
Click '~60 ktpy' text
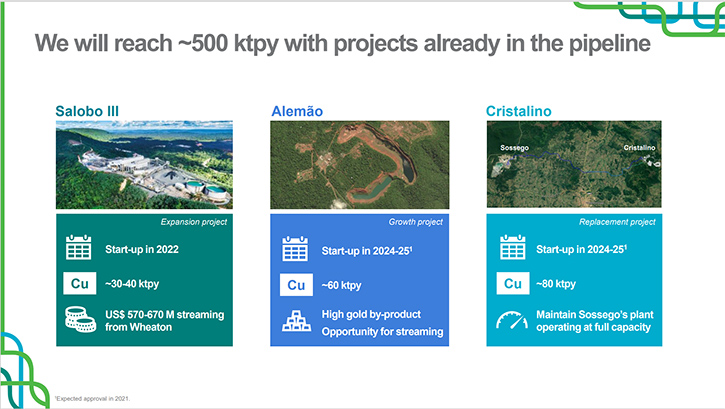coord(341,285)
